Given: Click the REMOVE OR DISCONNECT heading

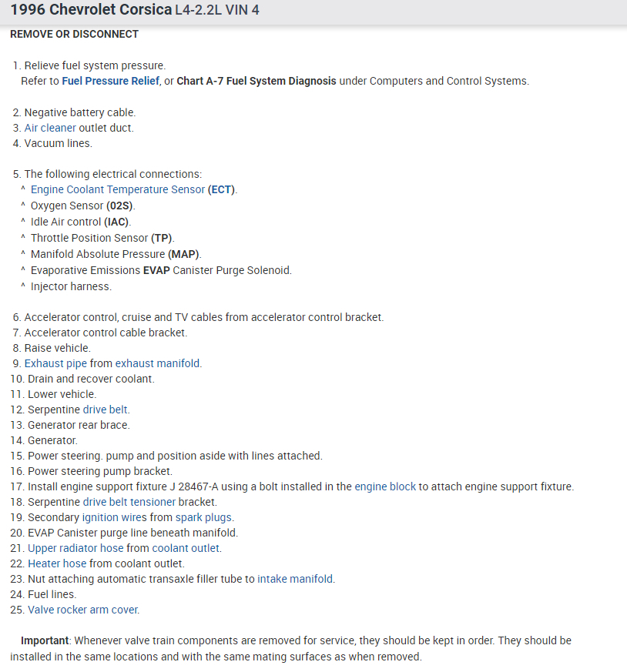Looking at the screenshot, I should [x=74, y=34].
